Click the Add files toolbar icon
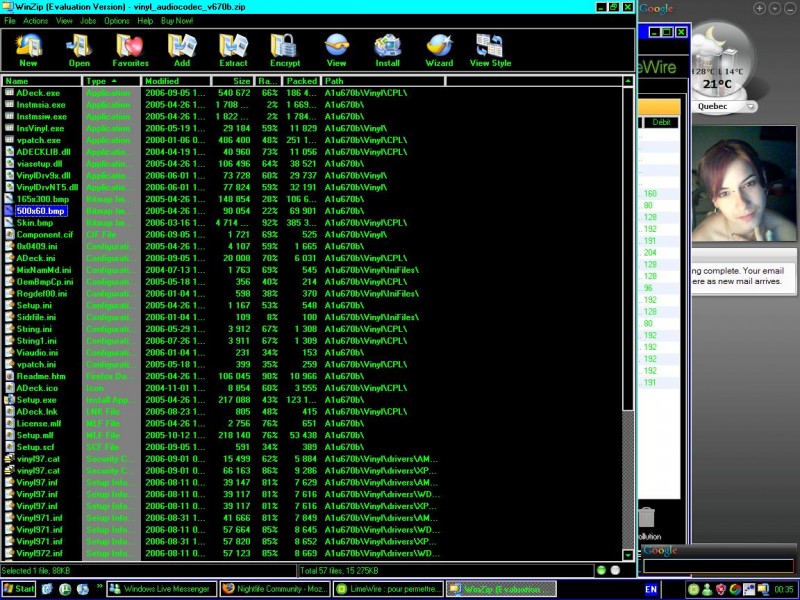This screenshot has width=800, height=600. point(182,50)
